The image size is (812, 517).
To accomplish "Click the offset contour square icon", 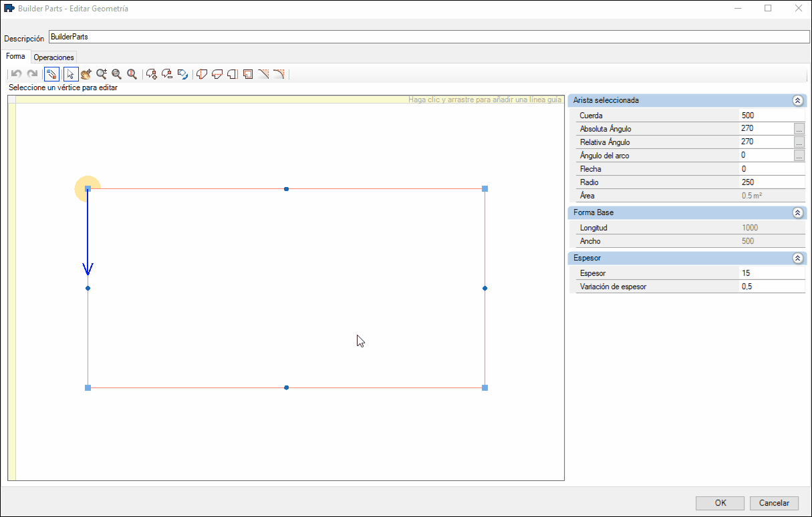I will click(x=248, y=74).
